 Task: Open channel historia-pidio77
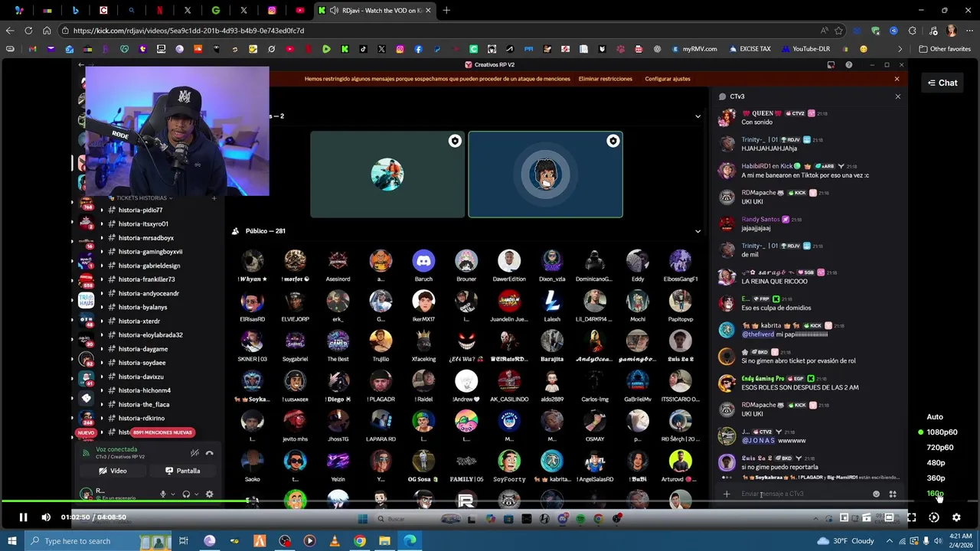[x=140, y=210]
